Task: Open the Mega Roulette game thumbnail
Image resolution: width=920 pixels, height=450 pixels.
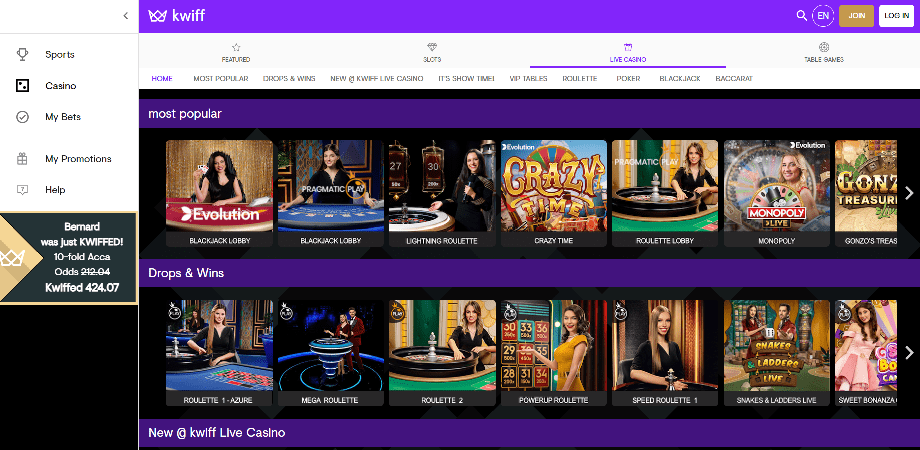Action: pos(330,345)
